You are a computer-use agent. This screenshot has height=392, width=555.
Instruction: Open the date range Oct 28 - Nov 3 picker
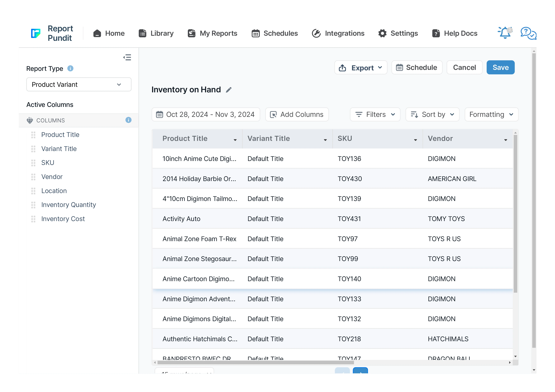pyautogui.click(x=206, y=114)
